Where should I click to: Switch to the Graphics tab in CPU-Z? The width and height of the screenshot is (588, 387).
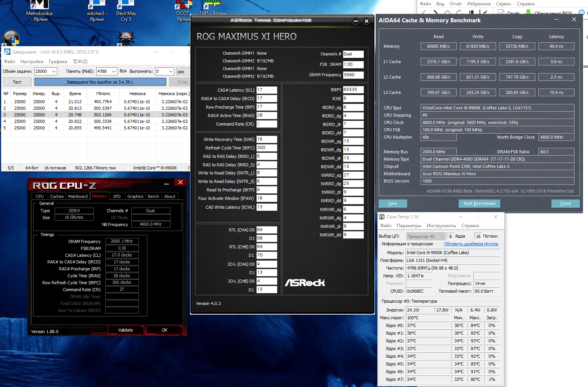point(135,196)
